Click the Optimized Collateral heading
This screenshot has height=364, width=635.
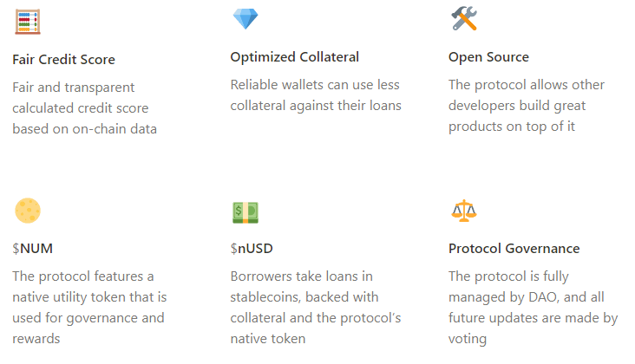pos(294,57)
